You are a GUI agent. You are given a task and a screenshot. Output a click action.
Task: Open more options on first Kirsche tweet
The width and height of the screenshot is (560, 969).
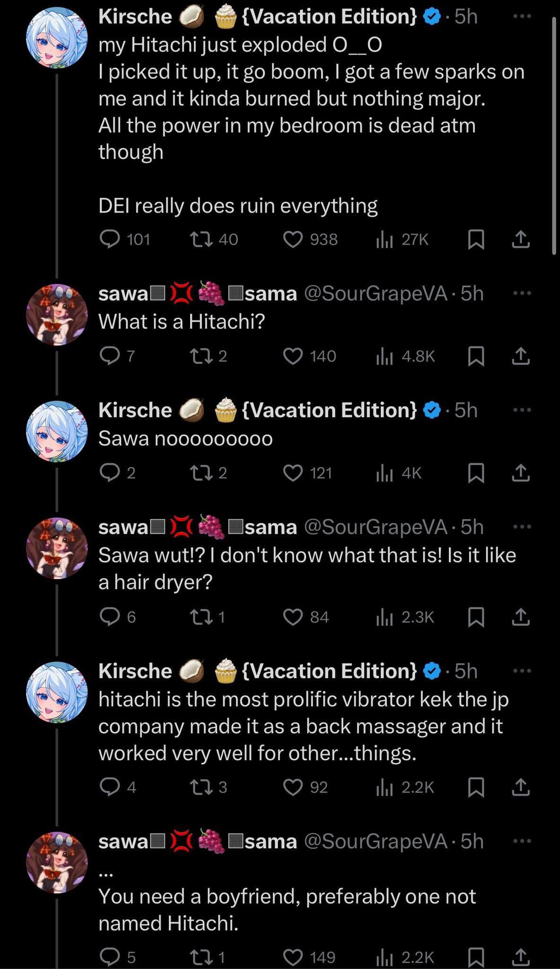click(522, 17)
